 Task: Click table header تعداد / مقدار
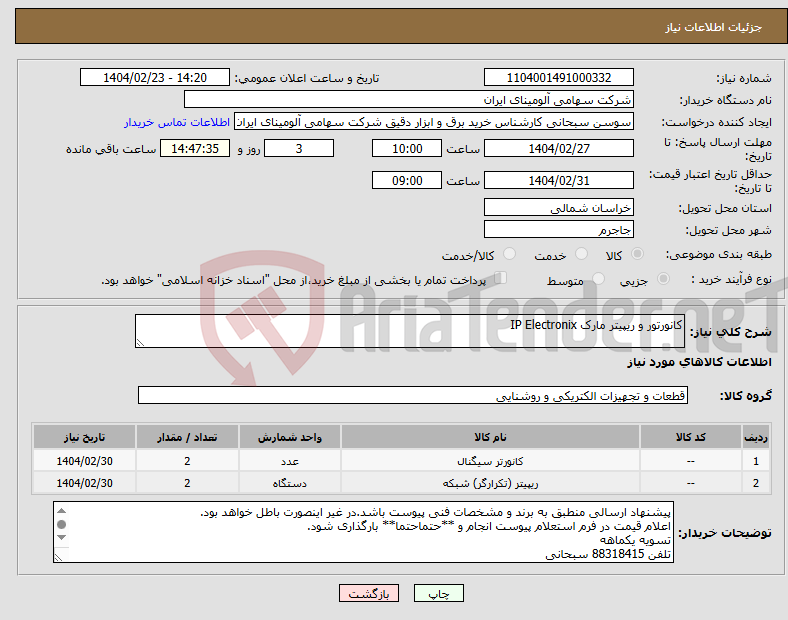(x=187, y=437)
